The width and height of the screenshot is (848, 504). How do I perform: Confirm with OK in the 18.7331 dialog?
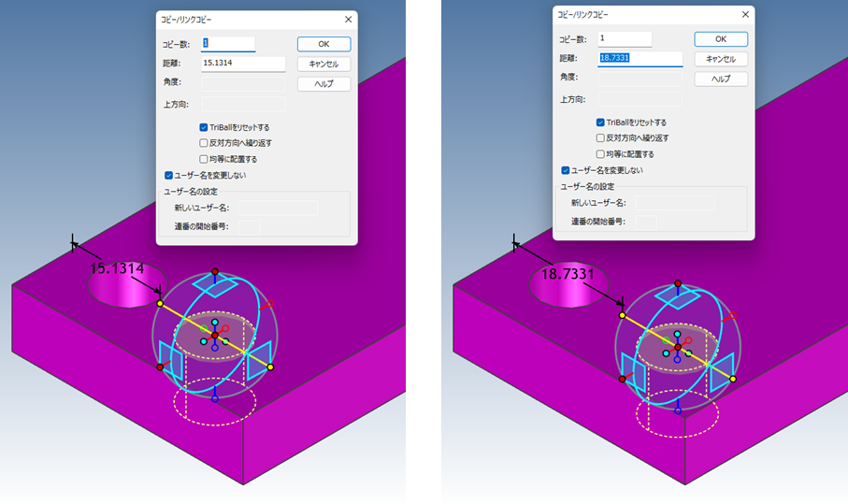[720, 38]
